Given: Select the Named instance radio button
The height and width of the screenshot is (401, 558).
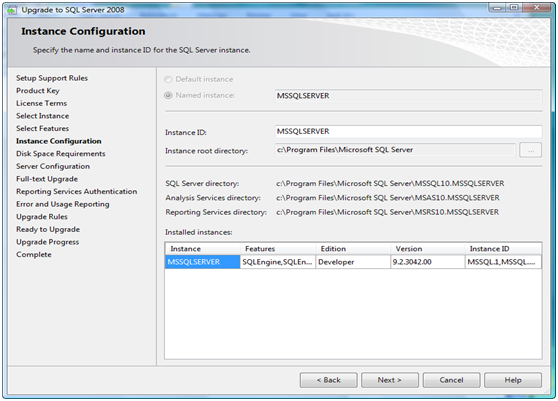Looking at the screenshot, I should 168,95.
